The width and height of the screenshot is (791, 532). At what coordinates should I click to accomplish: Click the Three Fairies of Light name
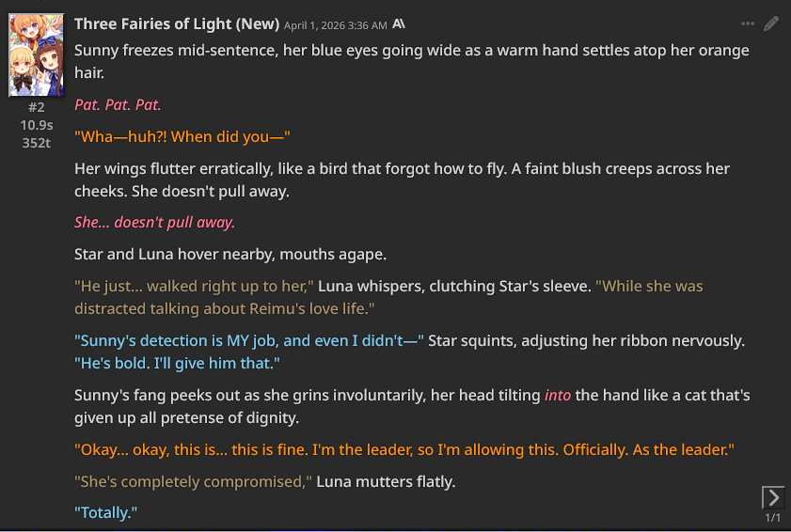177,23
